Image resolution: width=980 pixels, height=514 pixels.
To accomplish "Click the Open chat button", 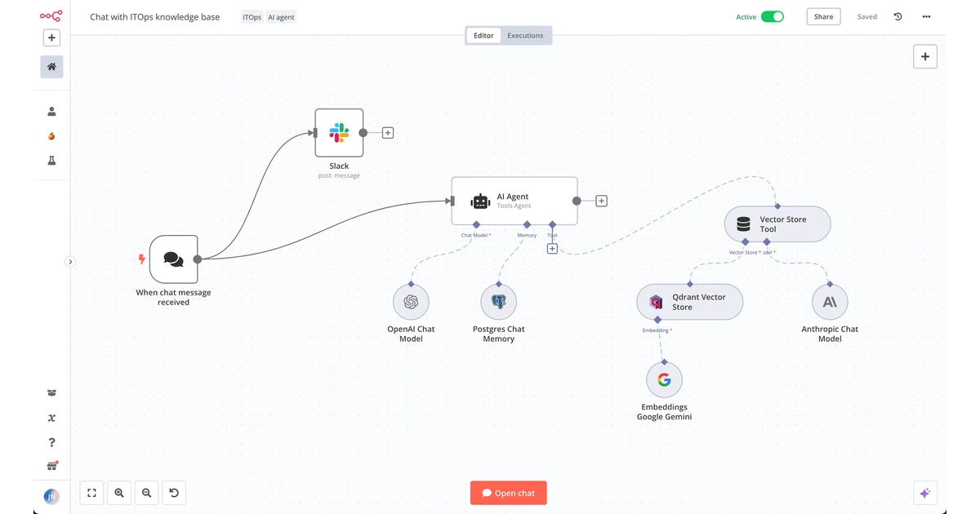I will pyautogui.click(x=509, y=493).
